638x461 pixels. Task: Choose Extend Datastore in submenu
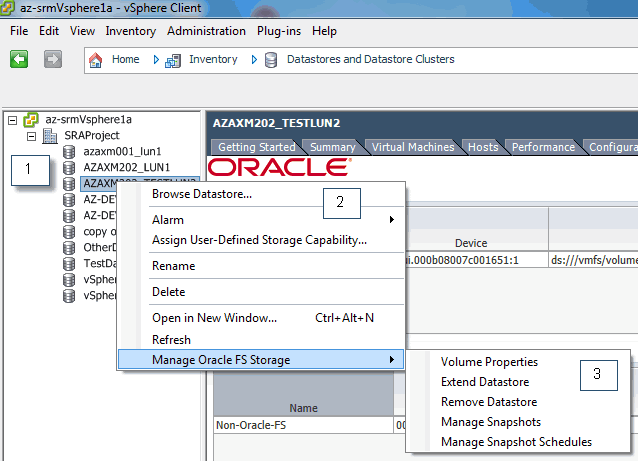point(485,382)
